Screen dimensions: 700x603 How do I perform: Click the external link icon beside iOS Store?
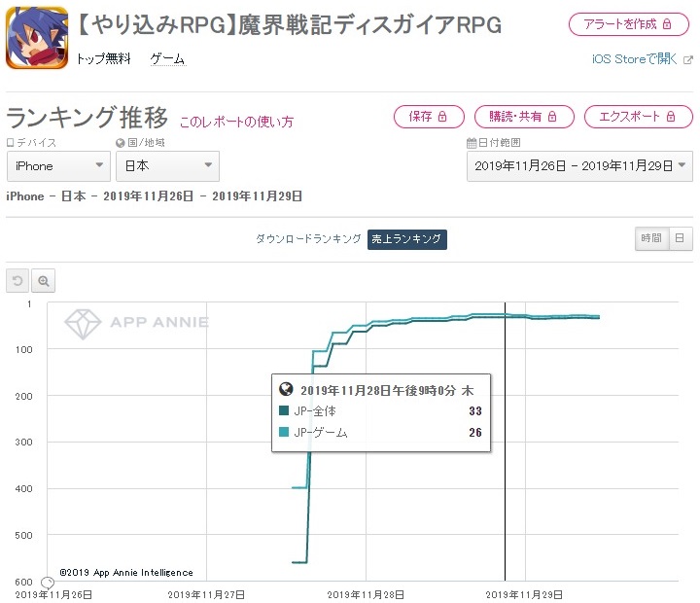(x=688, y=59)
